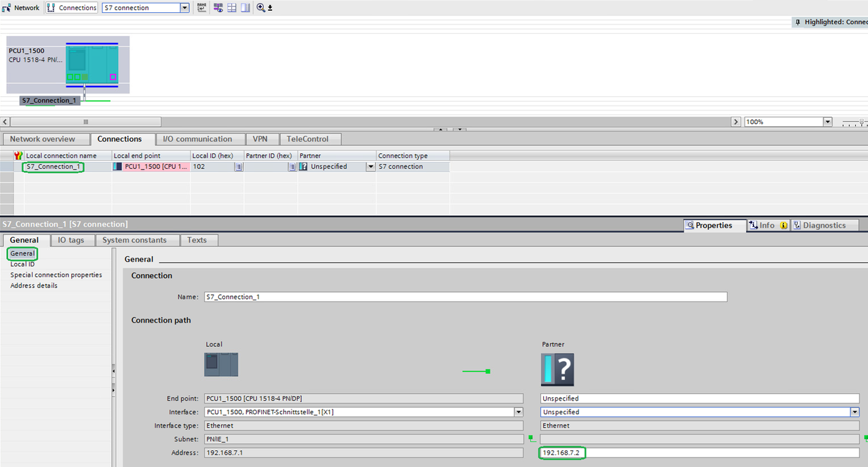Viewport: 868px width, 467px height.
Task: Open the Partner Unspecified dropdown in table
Action: pyautogui.click(x=370, y=167)
